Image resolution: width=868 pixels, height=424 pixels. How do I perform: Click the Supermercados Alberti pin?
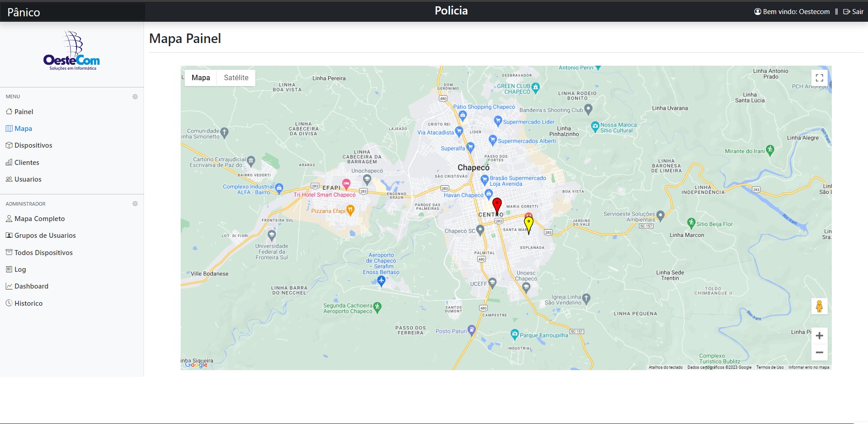click(x=493, y=140)
